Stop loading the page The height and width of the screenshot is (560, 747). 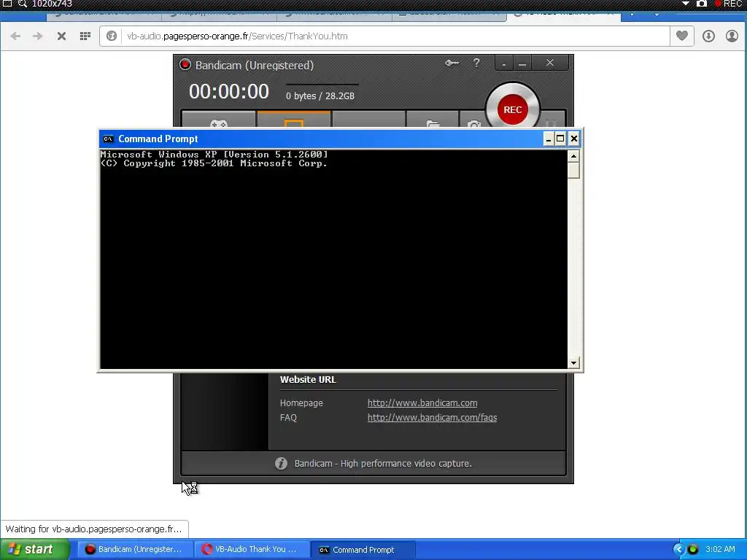pyautogui.click(x=61, y=36)
